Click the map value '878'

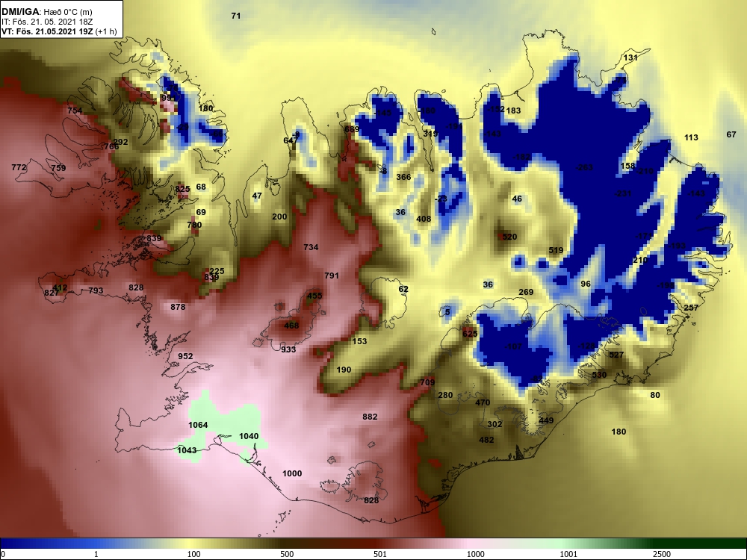(178, 307)
